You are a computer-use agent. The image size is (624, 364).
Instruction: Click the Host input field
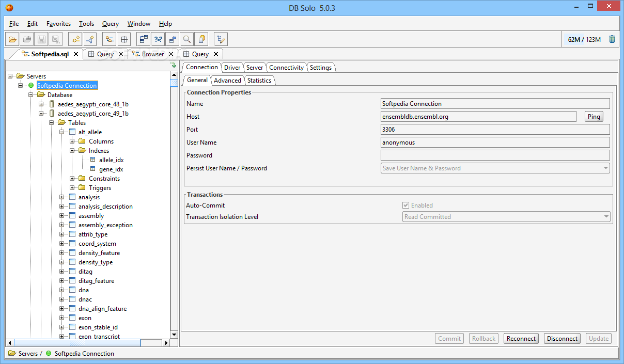478,117
